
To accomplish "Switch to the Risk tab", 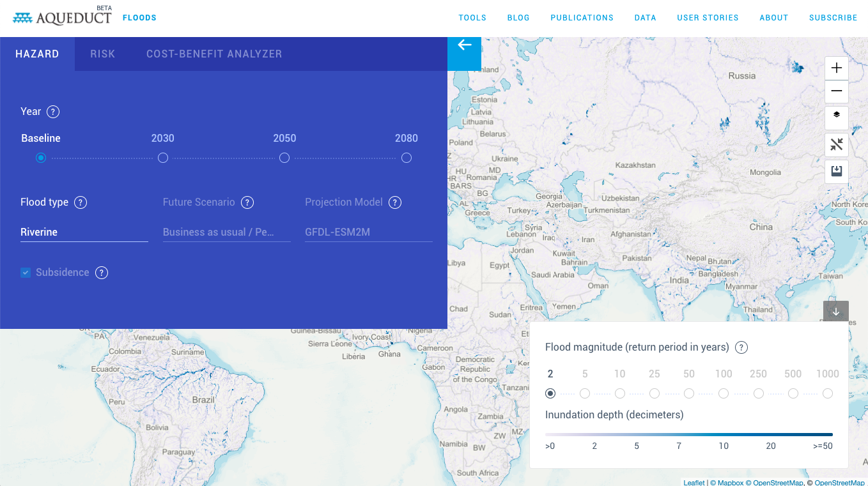I will [103, 54].
